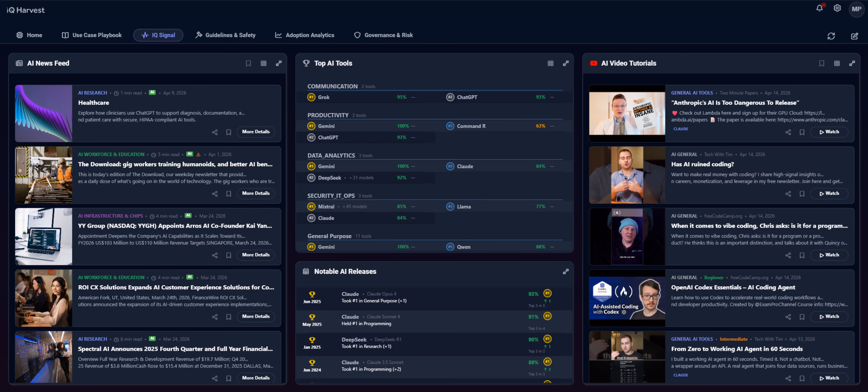Viewport: 868px width, 392px height.
Task: Bookmark the OpenAI Codex Essentials video
Action: click(802, 317)
